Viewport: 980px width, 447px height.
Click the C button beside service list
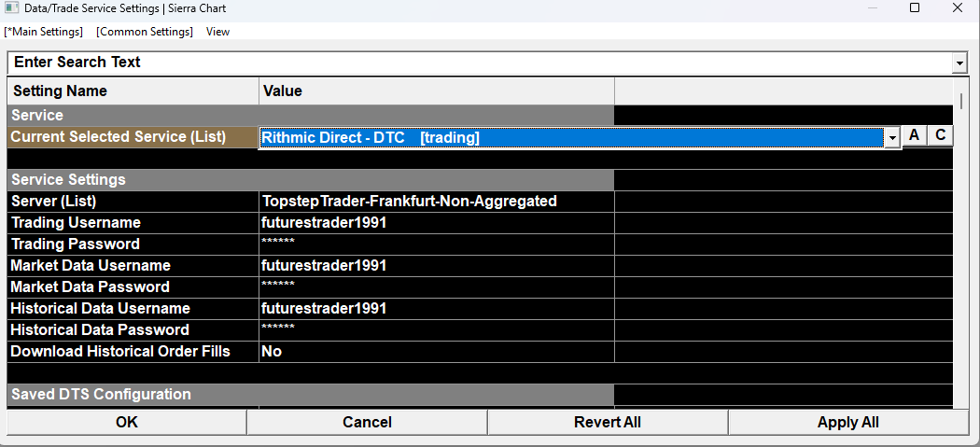coord(941,136)
